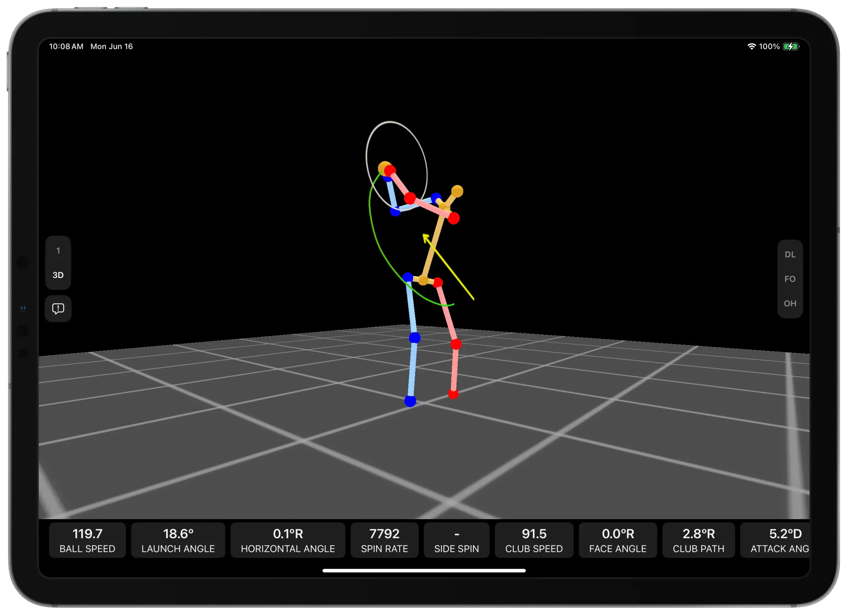This screenshot has width=849, height=616.
Task: Tap the feedback speech bubble icon
Action: (x=58, y=308)
